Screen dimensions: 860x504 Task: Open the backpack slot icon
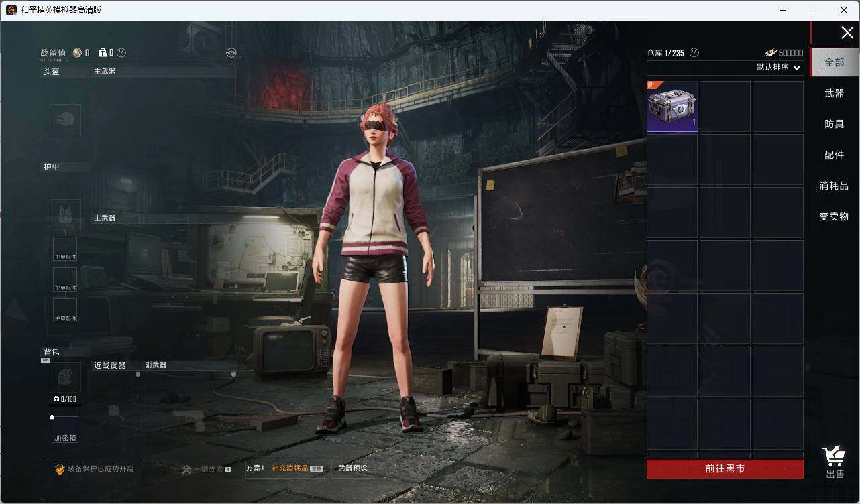(x=65, y=378)
